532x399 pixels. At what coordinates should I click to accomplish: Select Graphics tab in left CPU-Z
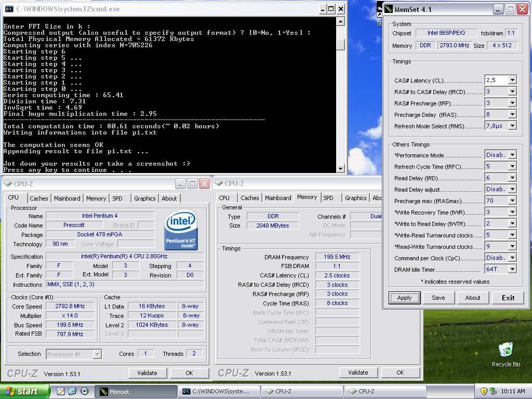pos(145,198)
